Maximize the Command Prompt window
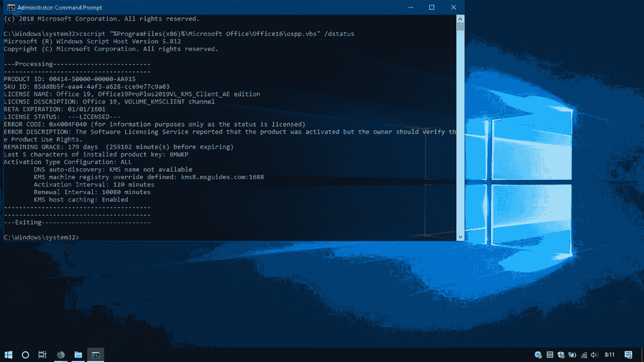This screenshot has width=644, height=362. pyautogui.click(x=431, y=7)
